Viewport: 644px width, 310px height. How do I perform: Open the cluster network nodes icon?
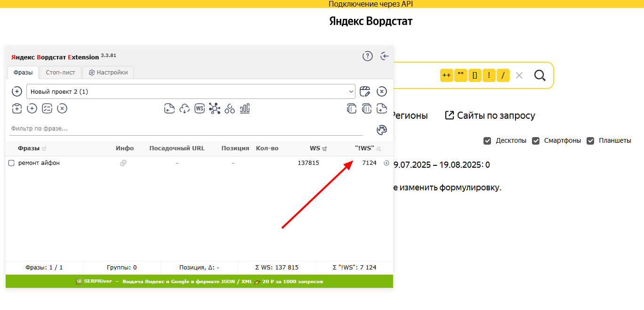[x=215, y=108]
